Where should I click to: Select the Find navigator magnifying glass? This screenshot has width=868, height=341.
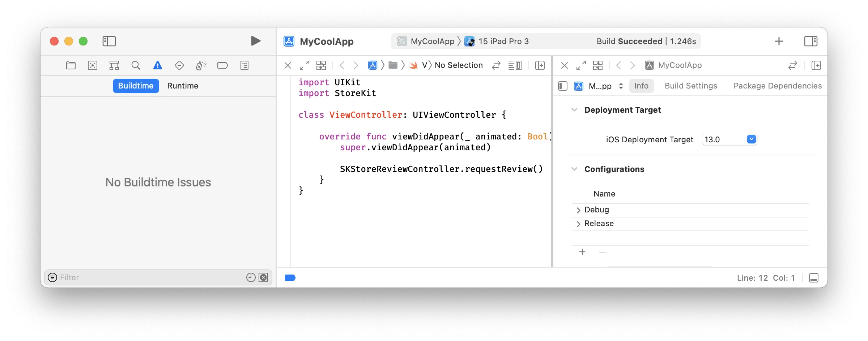pos(136,65)
